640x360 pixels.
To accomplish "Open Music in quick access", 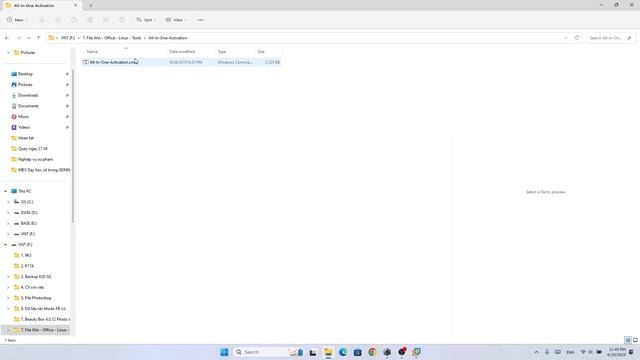I will pos(23,116).
